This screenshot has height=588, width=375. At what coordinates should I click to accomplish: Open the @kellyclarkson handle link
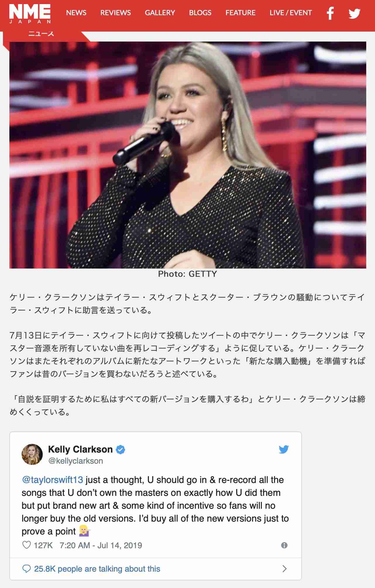point(75,461)
